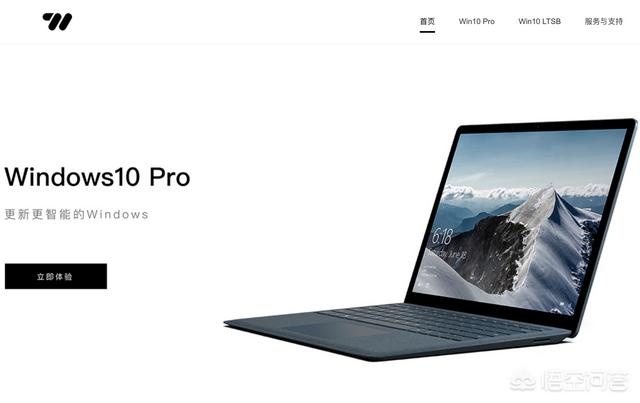
Task: Click the watermark's round face icon
Action: coord(523,381)
